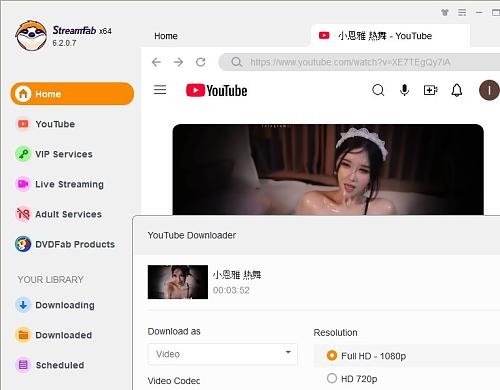
Task: Focus the URL address field
Action: tap(359, 62)
